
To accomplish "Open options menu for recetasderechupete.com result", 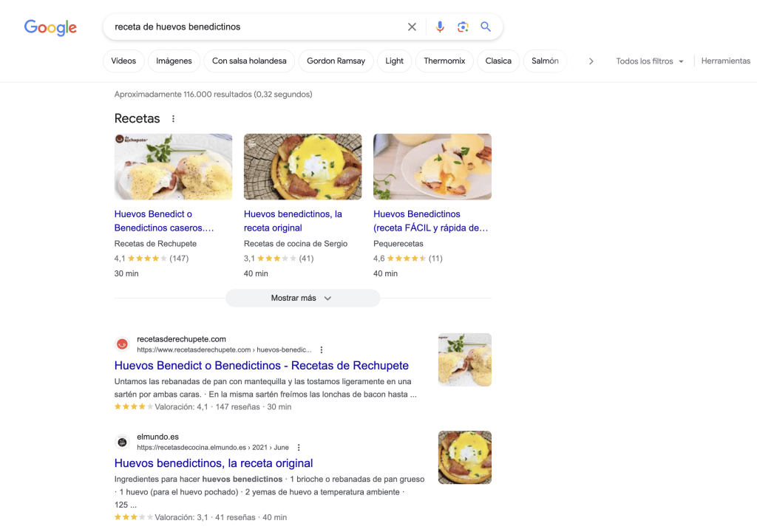I will pos(321,349).
